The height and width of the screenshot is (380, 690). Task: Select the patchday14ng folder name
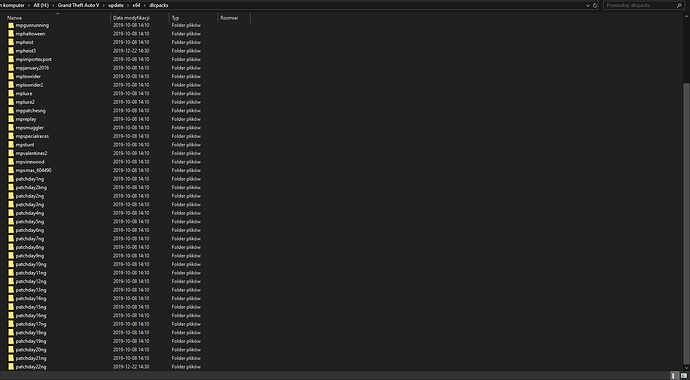pos(31,299)
